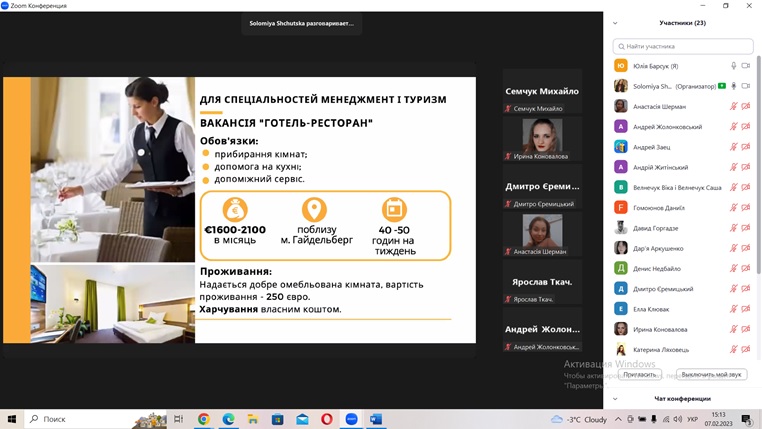The image size is (762, 429).
Task: Open Microsoft Edge from the taskbar
Action: 228,419
